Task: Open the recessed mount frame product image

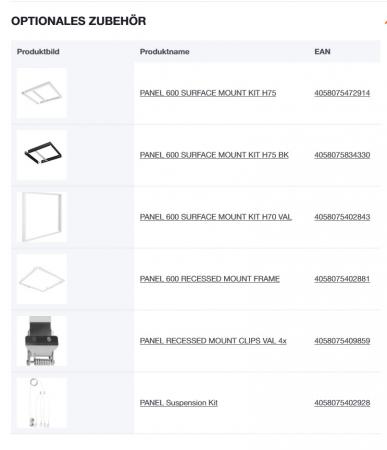Action: pos(41,279)
